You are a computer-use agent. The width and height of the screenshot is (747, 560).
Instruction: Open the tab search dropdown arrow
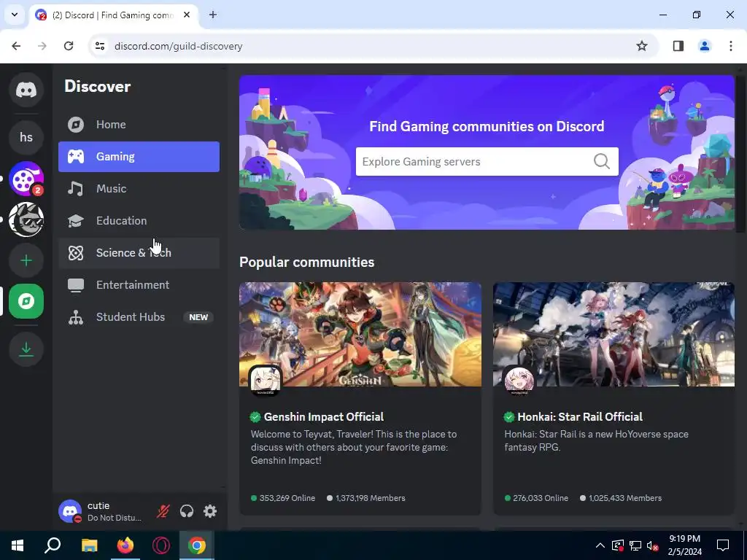click(x=15, y=15)
